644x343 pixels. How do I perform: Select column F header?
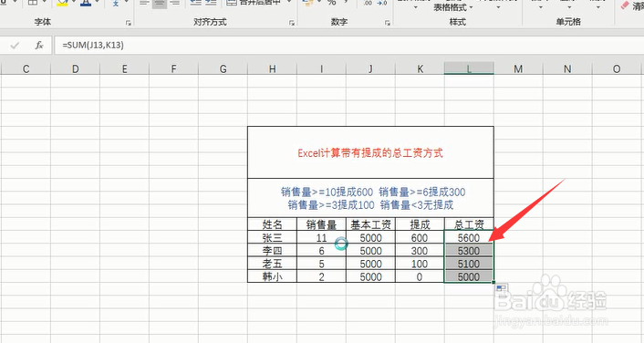[x=173, y=68]
